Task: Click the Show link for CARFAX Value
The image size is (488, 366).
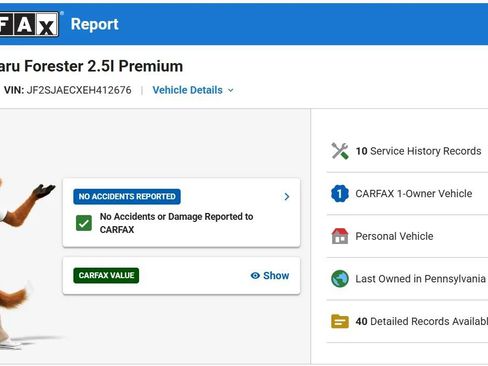Action: coord(270,276)
